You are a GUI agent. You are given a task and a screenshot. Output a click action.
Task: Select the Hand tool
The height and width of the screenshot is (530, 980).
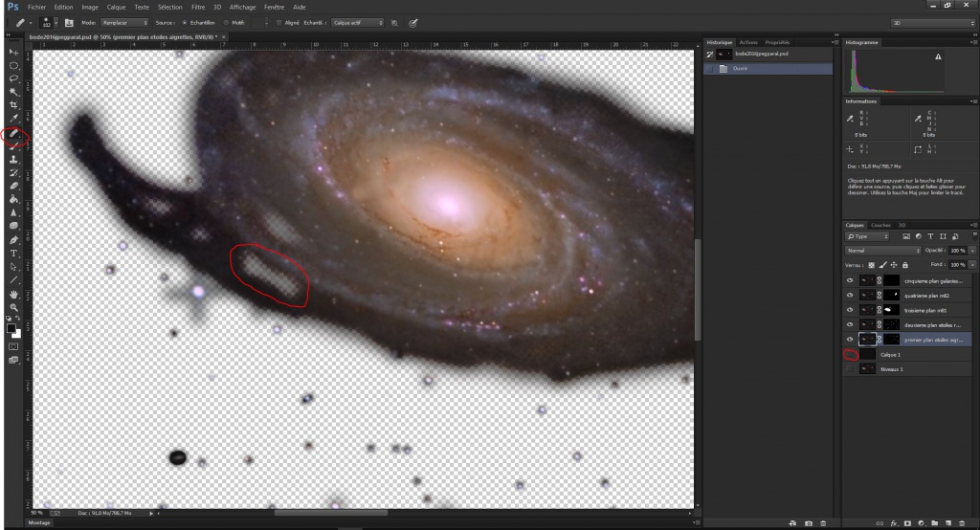click(x=13, y=294)
